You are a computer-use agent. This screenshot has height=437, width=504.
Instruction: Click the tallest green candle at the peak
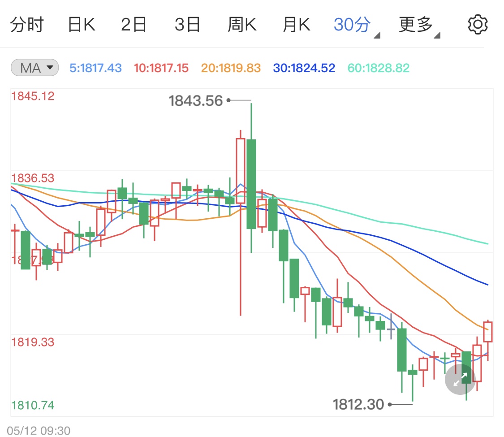pos(251,184)
